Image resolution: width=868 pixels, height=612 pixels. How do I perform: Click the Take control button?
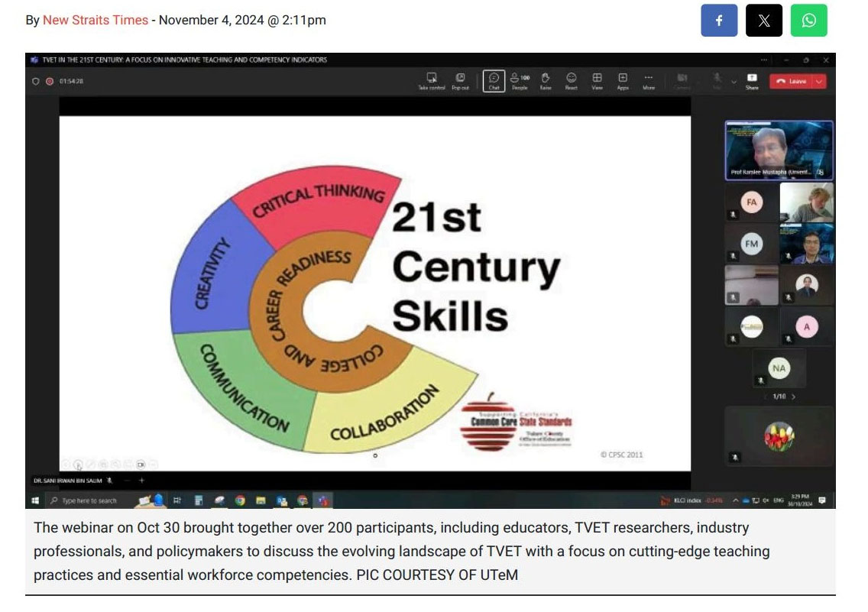(x=431, y=80)
